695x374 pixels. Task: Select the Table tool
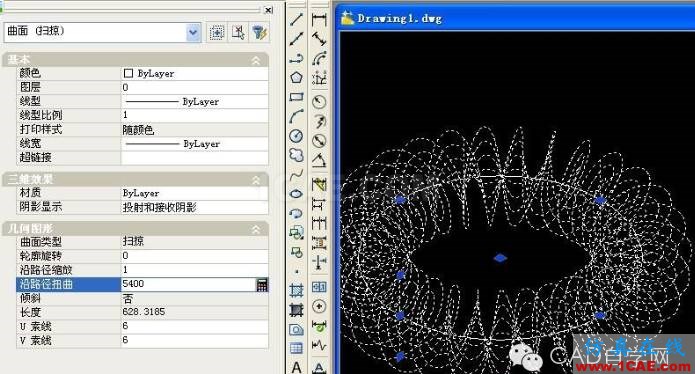tap(296, 348)
